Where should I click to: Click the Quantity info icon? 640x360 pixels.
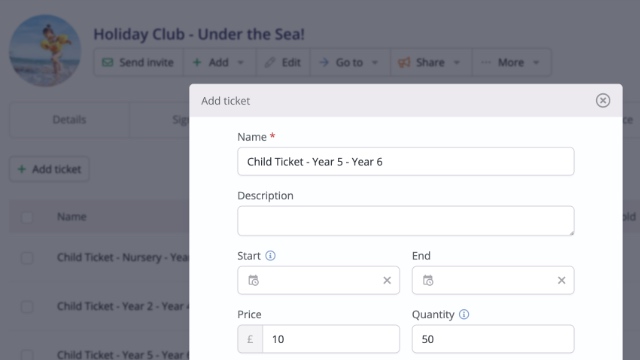(x=464, y=314)
